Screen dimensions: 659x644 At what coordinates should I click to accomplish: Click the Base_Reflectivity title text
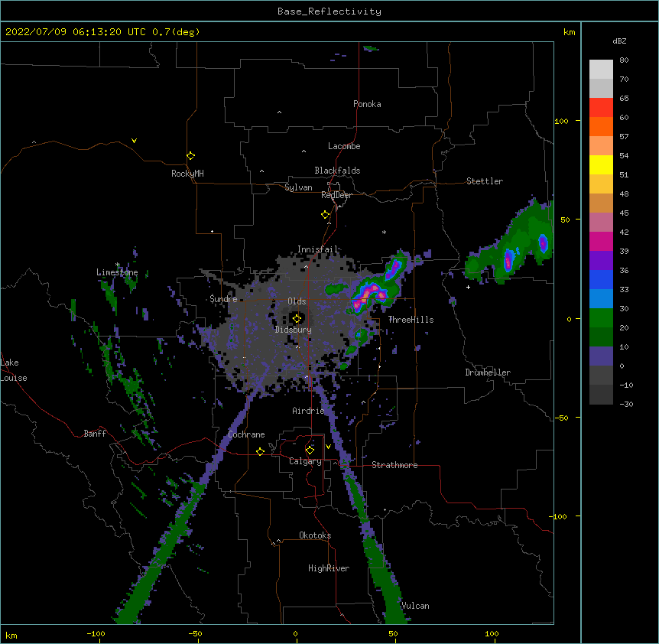tap(329, 11)
